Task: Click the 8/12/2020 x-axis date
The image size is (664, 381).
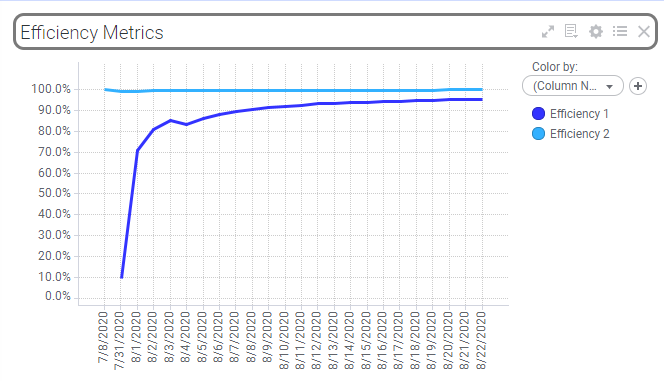Action: pyautogui.click(x=317, y=341)
